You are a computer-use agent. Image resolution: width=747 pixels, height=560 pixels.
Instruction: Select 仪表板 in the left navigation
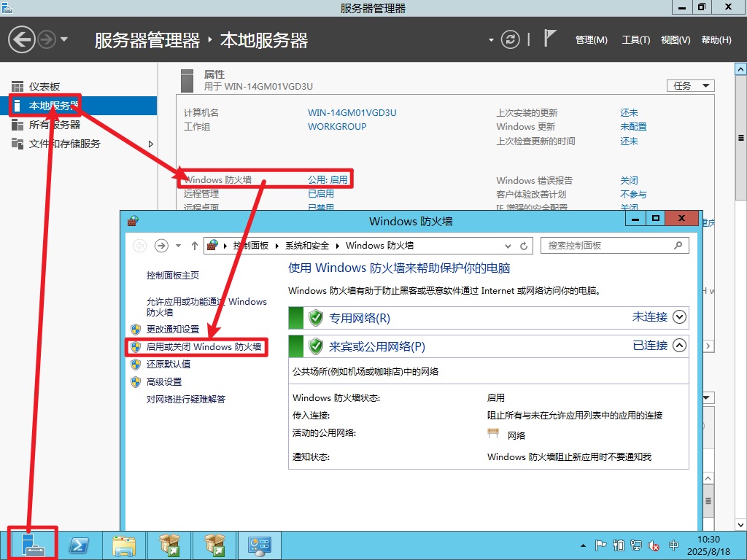(x=44, y=87)
